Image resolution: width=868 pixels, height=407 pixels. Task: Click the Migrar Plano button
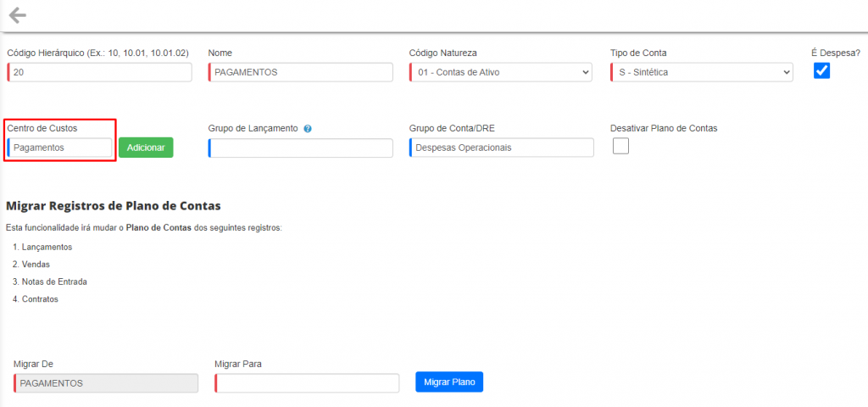click(449, 382)
